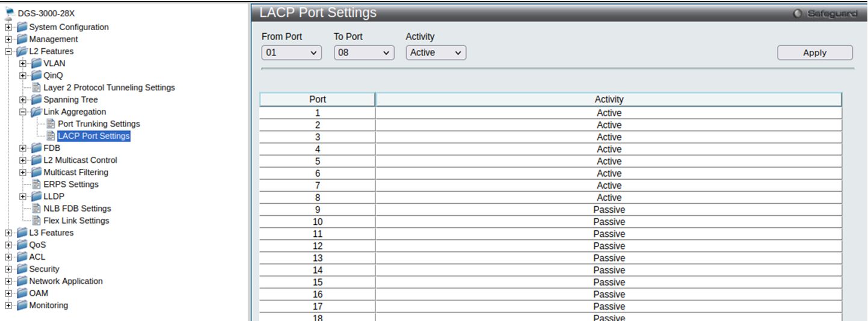Collapse the L2 Features tree node
Image resolution: width=868 pixels, height=321 pixels.
tap(8, 52)
